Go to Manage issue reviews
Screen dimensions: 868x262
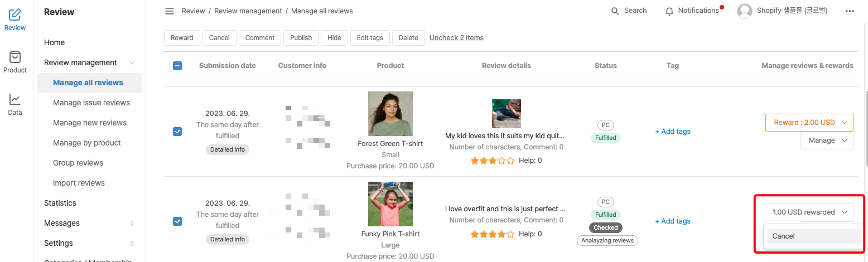click(x=91, y=103)
